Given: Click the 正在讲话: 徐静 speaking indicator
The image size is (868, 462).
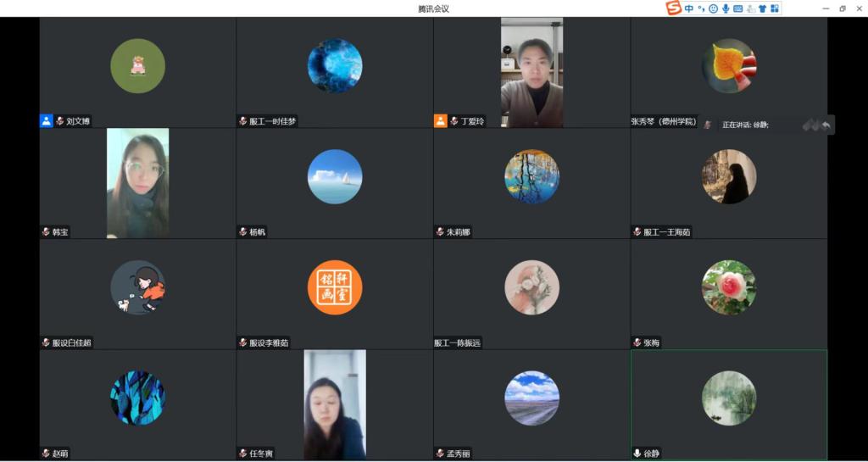Looking at the screenshot, I should tap(745, 125).
